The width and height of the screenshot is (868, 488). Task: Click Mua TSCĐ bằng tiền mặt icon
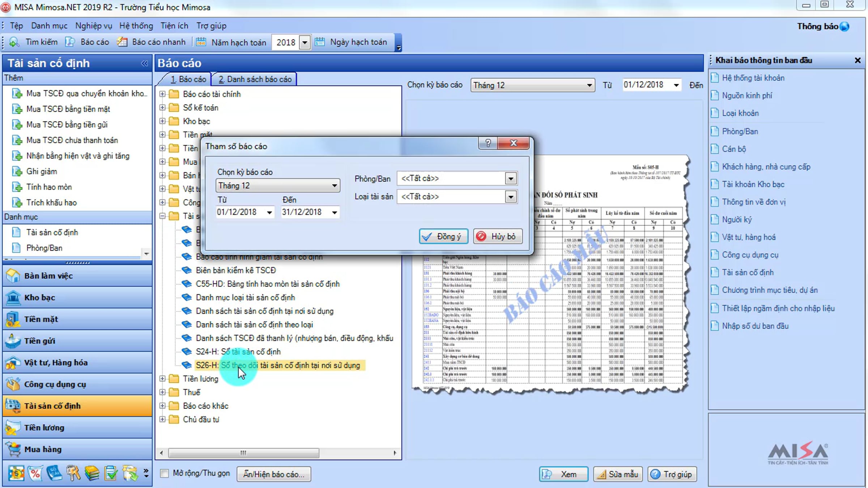point(17,109)
